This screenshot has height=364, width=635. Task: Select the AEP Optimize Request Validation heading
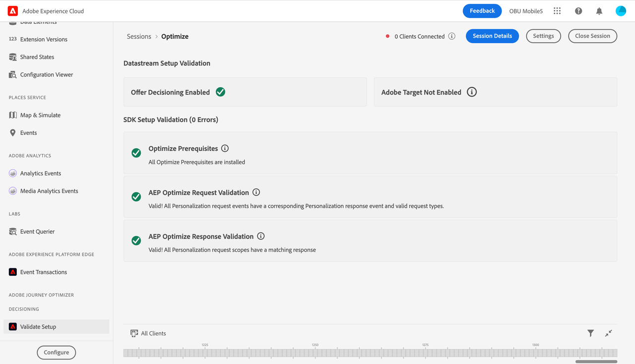pos(198,192)
